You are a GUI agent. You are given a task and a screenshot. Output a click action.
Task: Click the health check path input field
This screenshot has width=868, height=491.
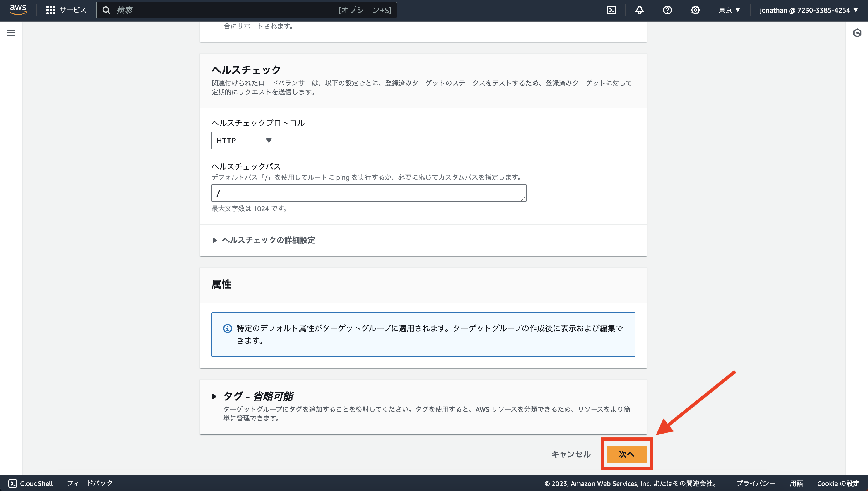368,193
